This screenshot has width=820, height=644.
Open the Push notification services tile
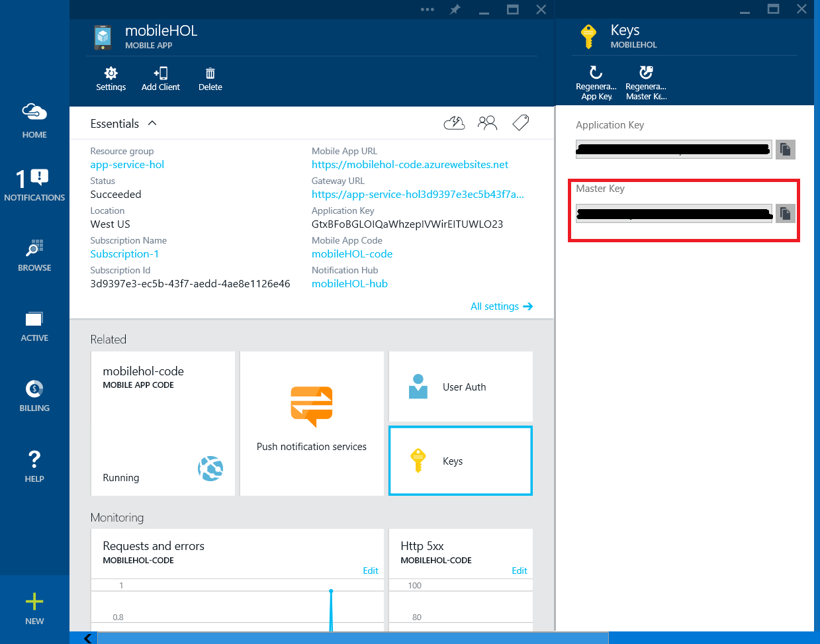point(312,424)
